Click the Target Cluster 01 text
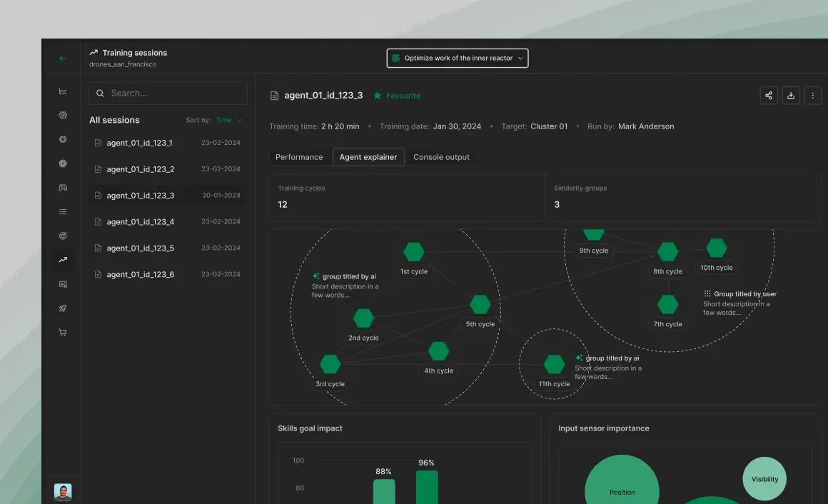Image resolution: width=828 pixels, height=504 pixels. pyautogui.click(x=535, y=126)
